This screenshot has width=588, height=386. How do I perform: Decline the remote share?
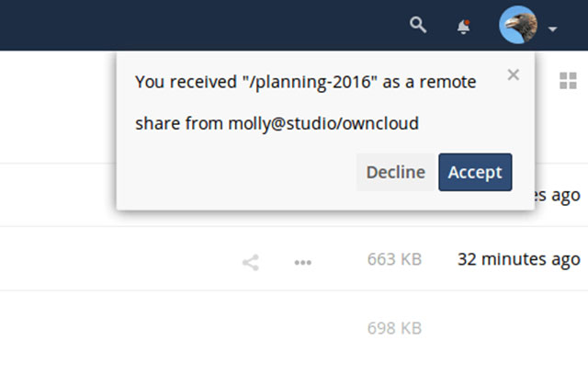(x=395, y=172)
